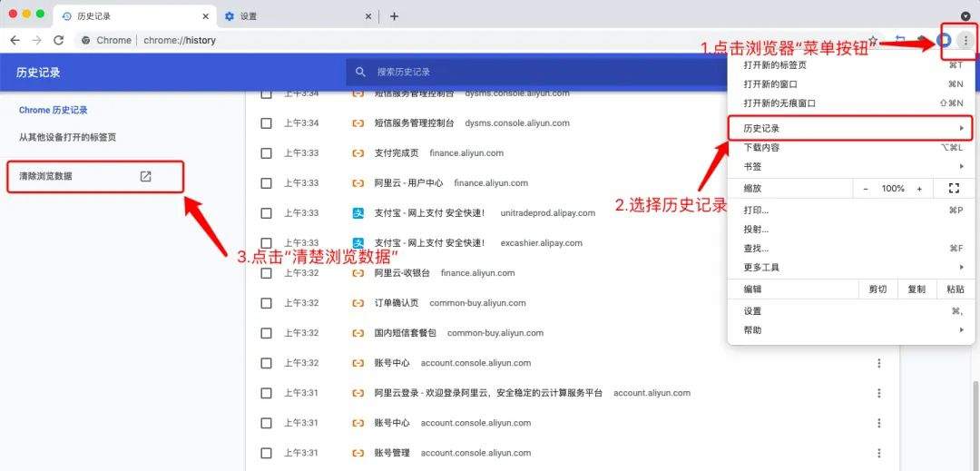
Task: Expand the 历史记录 submenu in Chrome menu
Action: point(849,129)
